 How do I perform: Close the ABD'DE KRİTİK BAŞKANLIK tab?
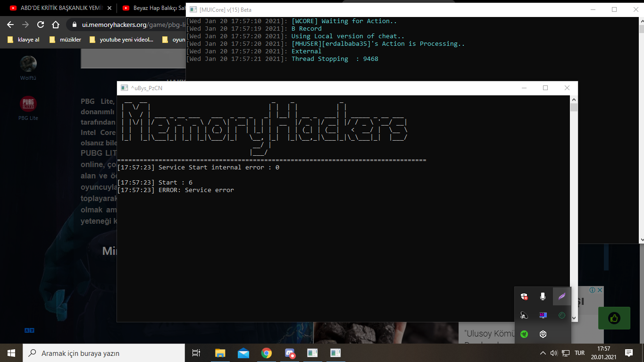click(109, 8)
